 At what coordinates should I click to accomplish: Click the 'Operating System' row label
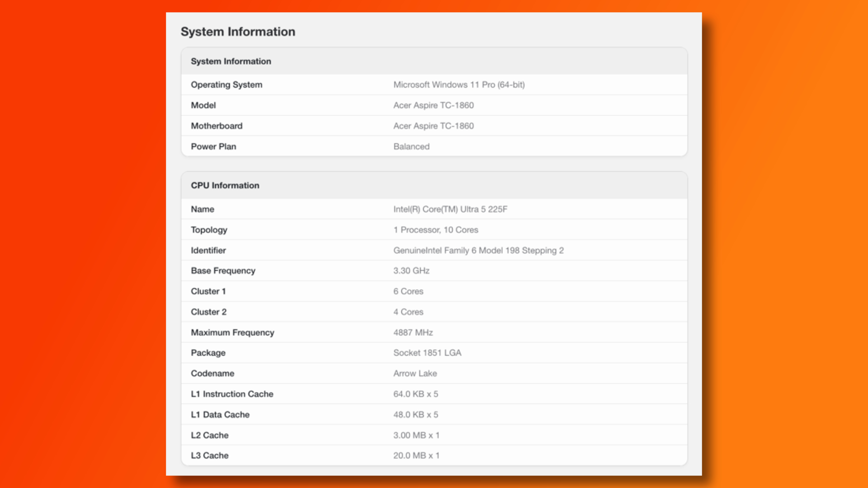click(226, 85)
